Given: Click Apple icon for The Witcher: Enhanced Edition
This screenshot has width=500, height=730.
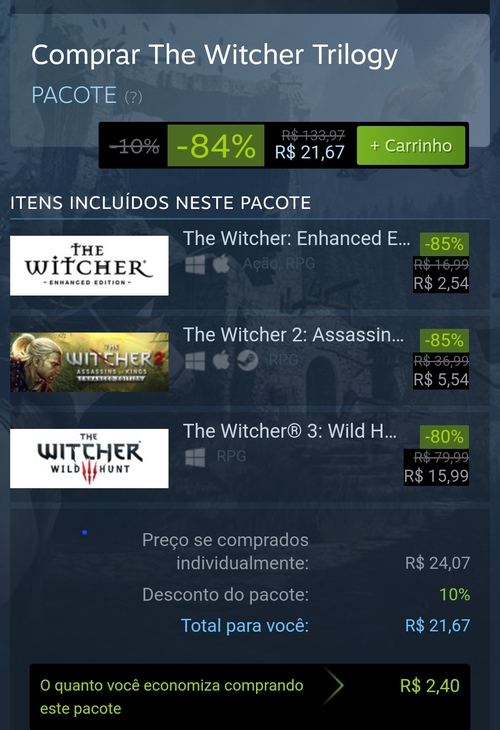Looking at the screenshot, I should coord(222,264).
